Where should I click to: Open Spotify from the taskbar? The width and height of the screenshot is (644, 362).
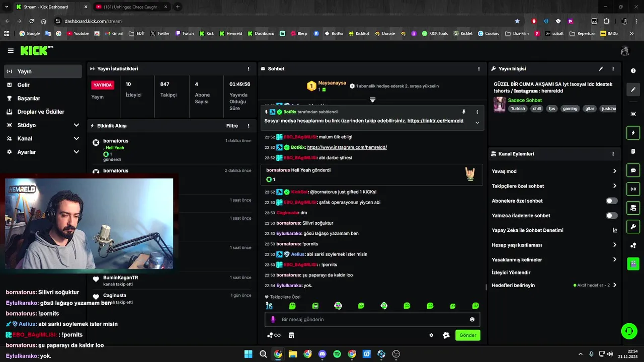point(337,354)
